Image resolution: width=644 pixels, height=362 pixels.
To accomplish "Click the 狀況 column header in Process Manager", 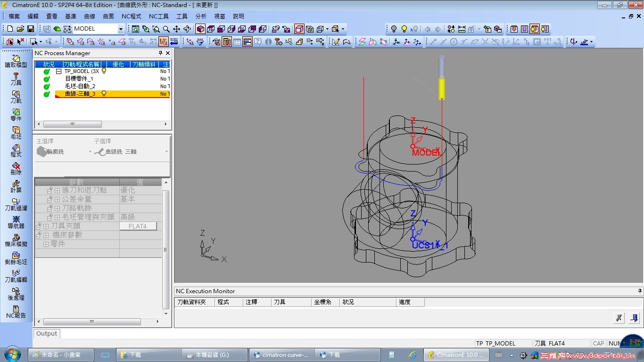I will pos(49,64).
